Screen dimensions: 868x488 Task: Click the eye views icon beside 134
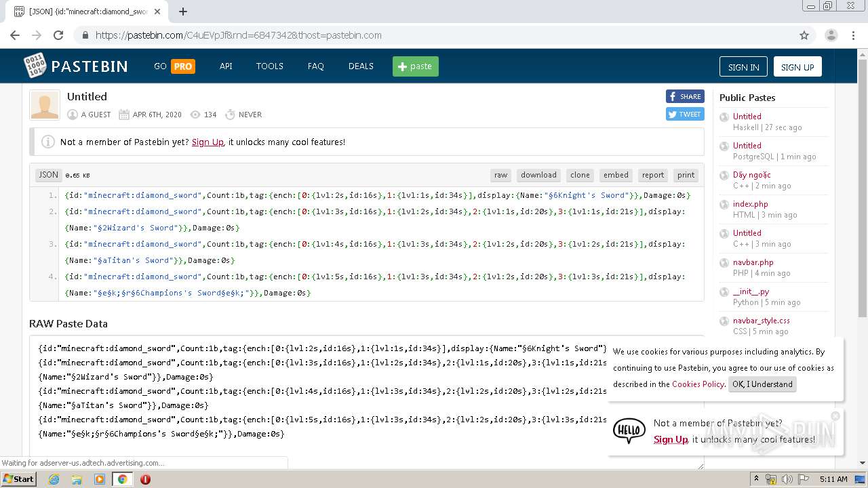point(195,115)
